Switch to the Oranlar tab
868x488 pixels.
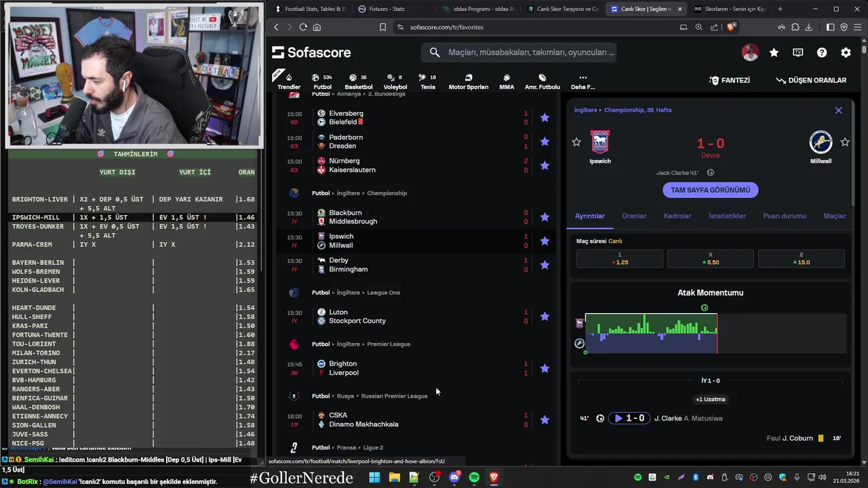(634, 216)
